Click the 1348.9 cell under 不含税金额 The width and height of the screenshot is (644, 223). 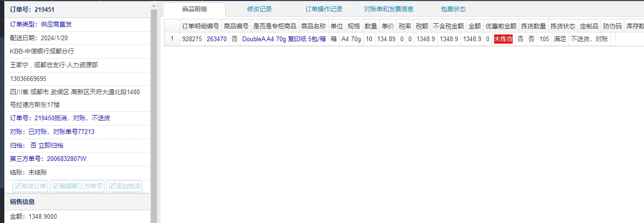[x=449, y=39]
